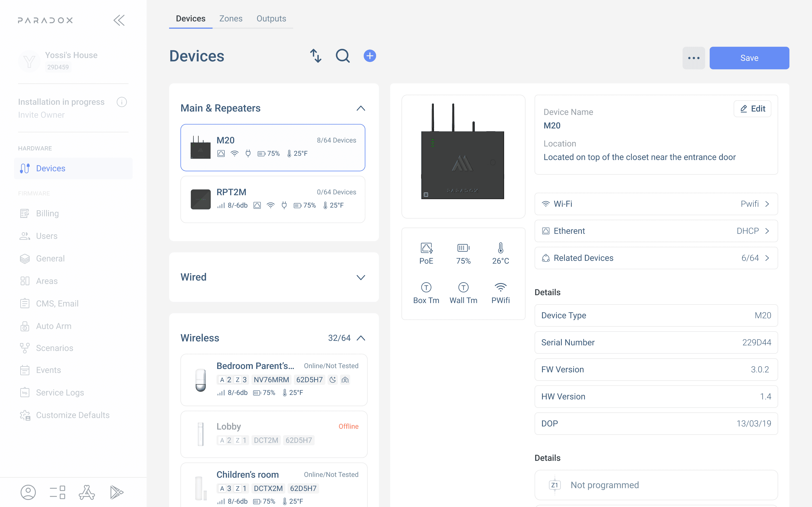Collapse sidebar with double chevron icon

[119, 20]
